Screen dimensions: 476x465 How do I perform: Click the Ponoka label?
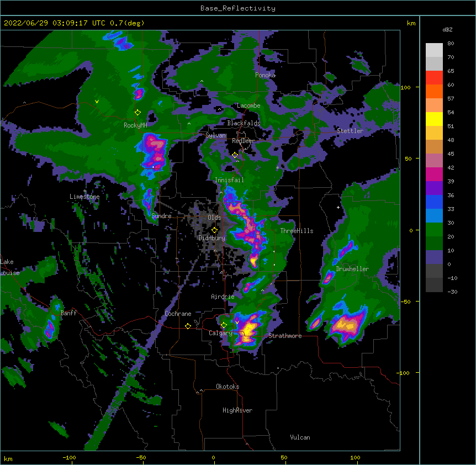[x=265, y=75]
